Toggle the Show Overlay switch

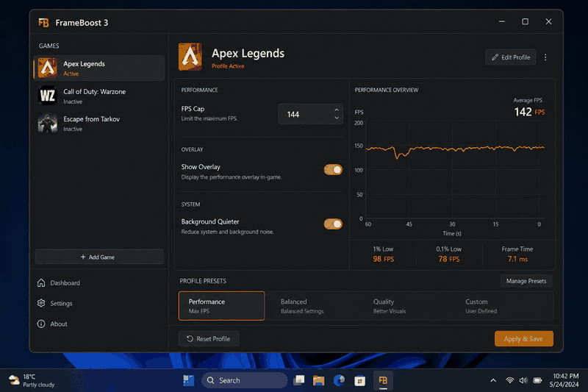click(333, 170)
